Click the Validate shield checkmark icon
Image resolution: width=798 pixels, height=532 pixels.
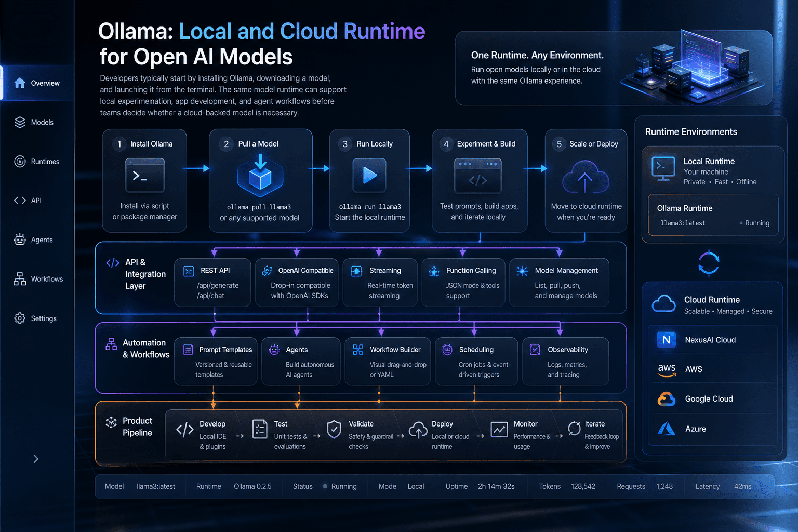pyautogui.click(x=334, y=430)
